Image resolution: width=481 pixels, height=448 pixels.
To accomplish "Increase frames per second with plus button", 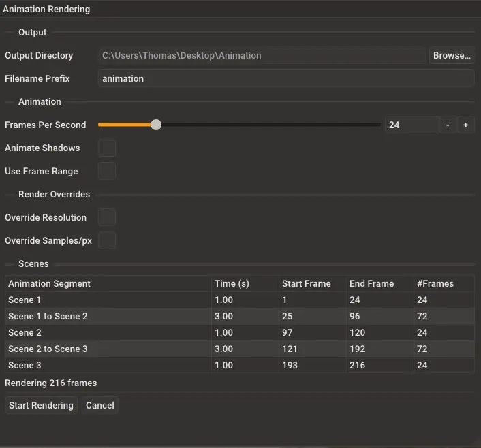I will (x=465, y=125).
